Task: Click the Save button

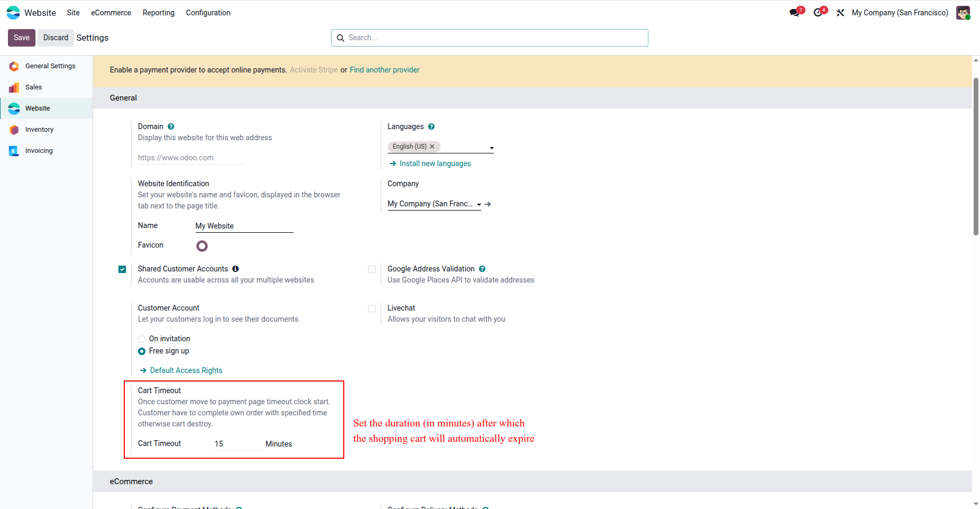Action: pos(22,38)
